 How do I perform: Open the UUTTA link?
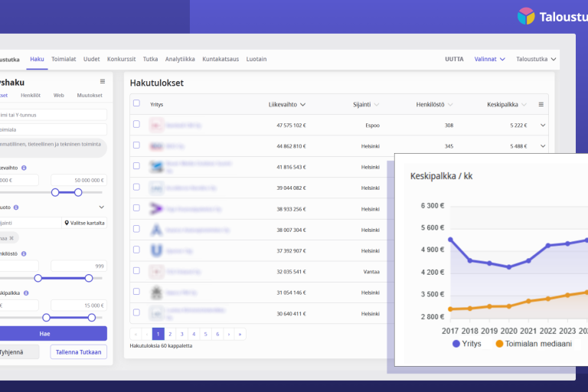point(454,59)
